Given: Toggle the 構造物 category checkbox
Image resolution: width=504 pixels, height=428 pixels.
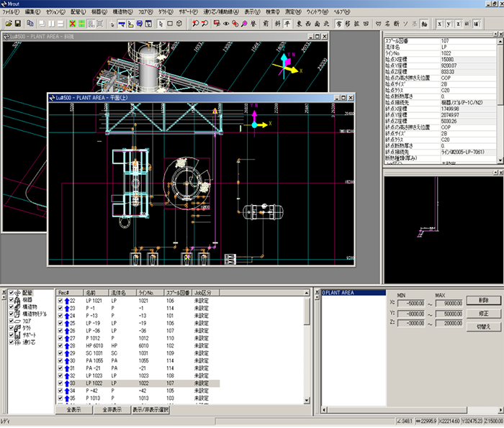Looking at the screenshot, I should [12, 306].
